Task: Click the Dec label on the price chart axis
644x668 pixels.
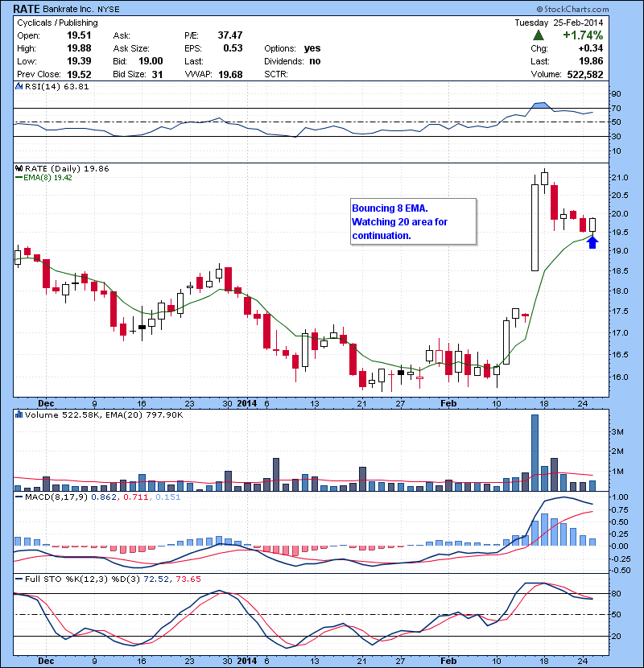Action: click(x=46, y=403)
